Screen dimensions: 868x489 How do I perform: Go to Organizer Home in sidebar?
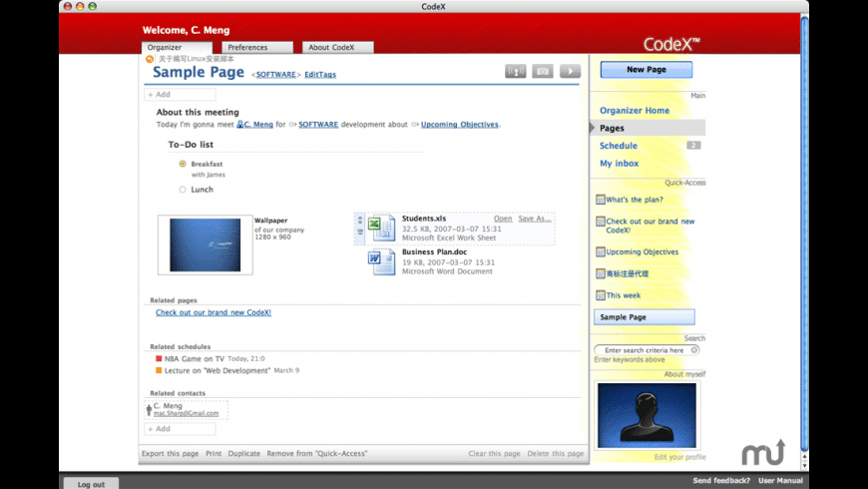coord(635,110)
